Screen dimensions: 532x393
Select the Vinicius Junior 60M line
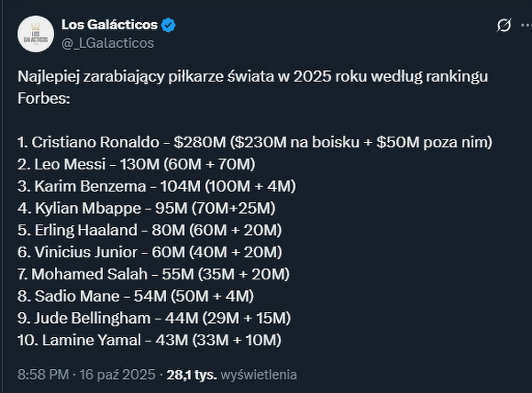tap(149, 252)
